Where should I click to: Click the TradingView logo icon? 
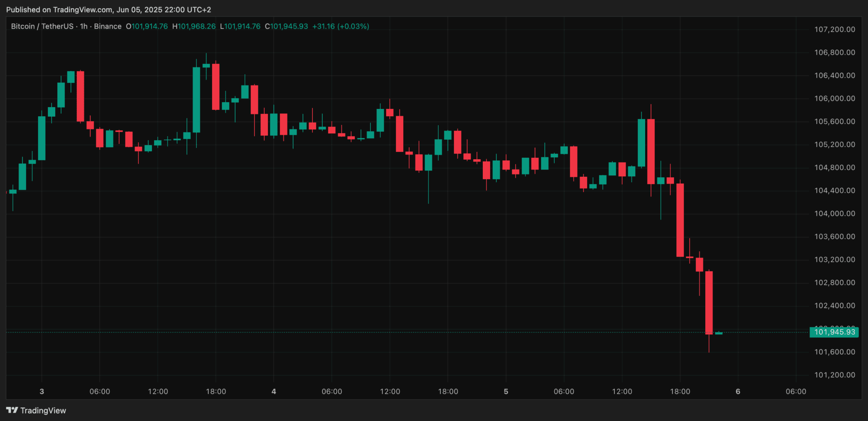pos(12,410)
